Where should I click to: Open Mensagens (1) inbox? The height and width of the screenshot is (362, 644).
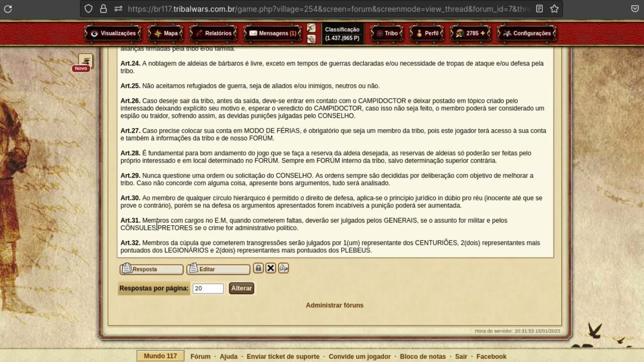click(x=273, y=33)
